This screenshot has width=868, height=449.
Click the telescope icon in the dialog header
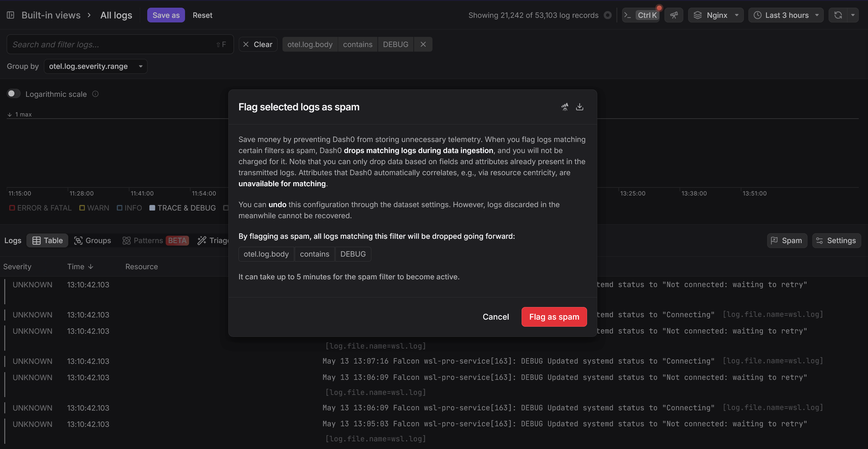click(565, 107)
